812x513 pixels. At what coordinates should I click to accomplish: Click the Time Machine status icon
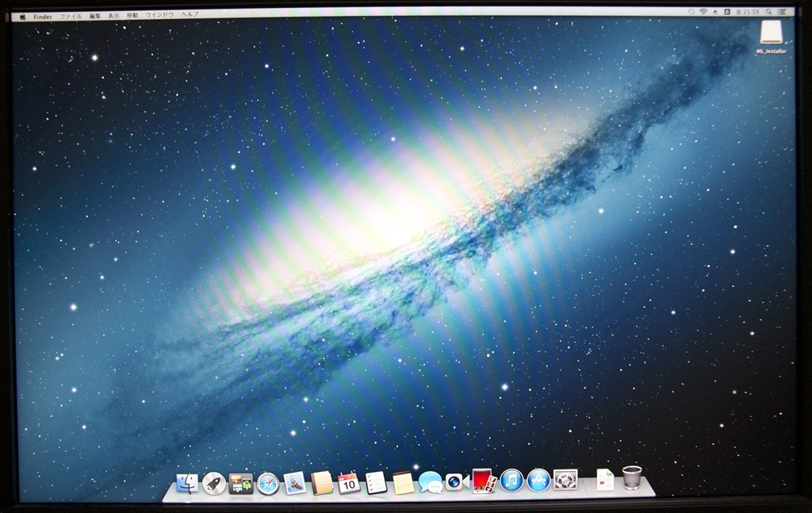691,12
